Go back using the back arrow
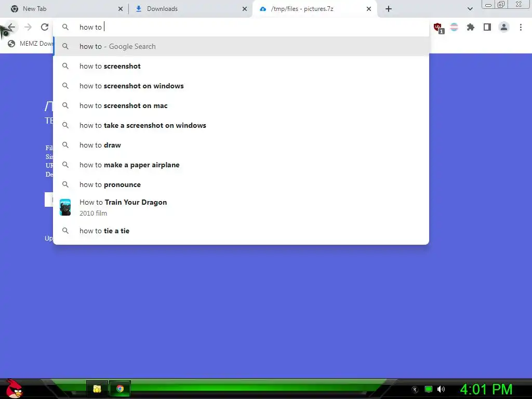The width and height of the screenshot is (532, 399). click(11, 27)
